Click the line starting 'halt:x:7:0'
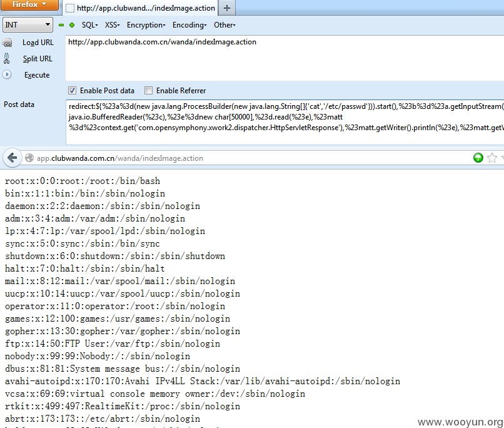 point(85,268)
